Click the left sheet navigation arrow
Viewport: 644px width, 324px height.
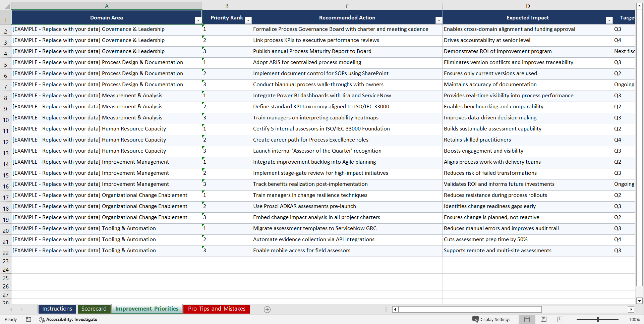click(x=11, y=309)
